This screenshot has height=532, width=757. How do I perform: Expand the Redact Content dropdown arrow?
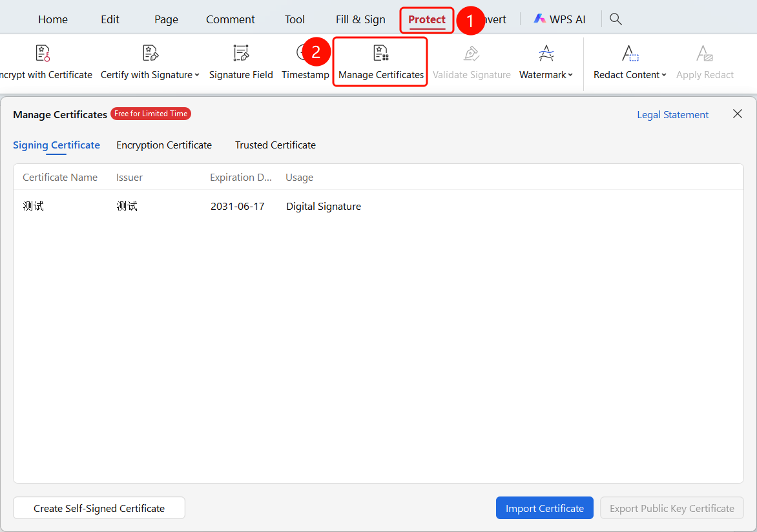[x=664, y=76]
